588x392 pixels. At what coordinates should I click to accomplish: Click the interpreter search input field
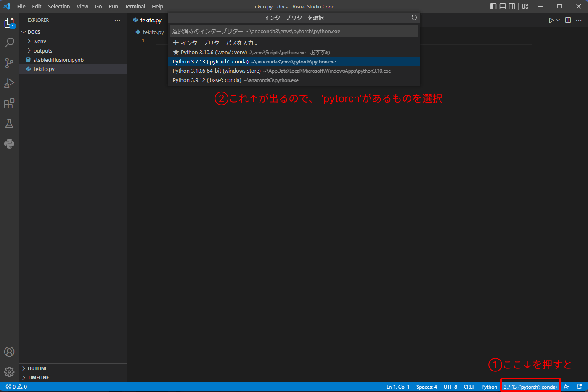[x=294, y=31]
